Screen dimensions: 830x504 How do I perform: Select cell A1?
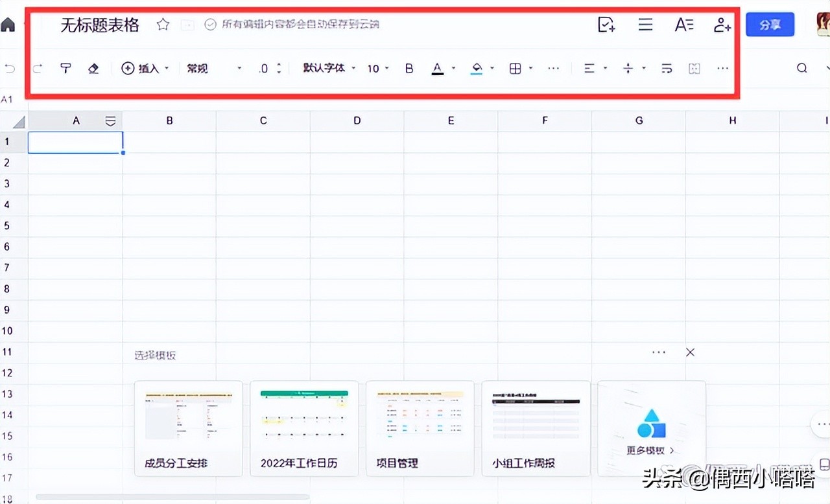pos(75,143)
